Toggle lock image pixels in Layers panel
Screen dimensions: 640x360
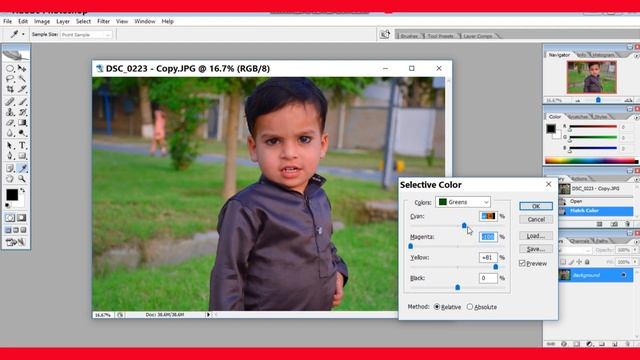click(571, 262)
